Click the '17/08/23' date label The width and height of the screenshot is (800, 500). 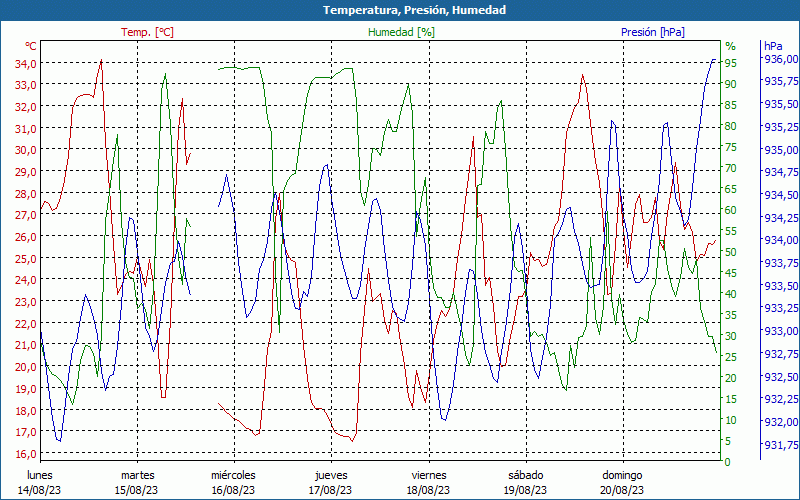click(331, 490)
